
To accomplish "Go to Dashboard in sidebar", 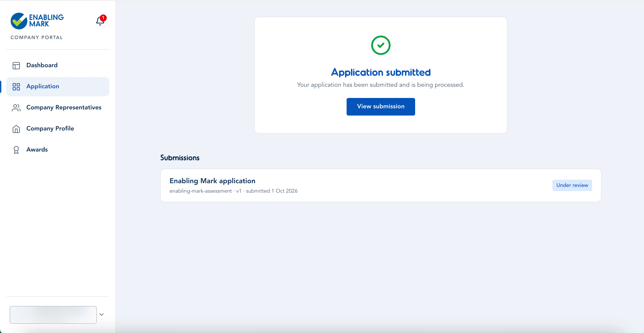I will coord(58,65).
